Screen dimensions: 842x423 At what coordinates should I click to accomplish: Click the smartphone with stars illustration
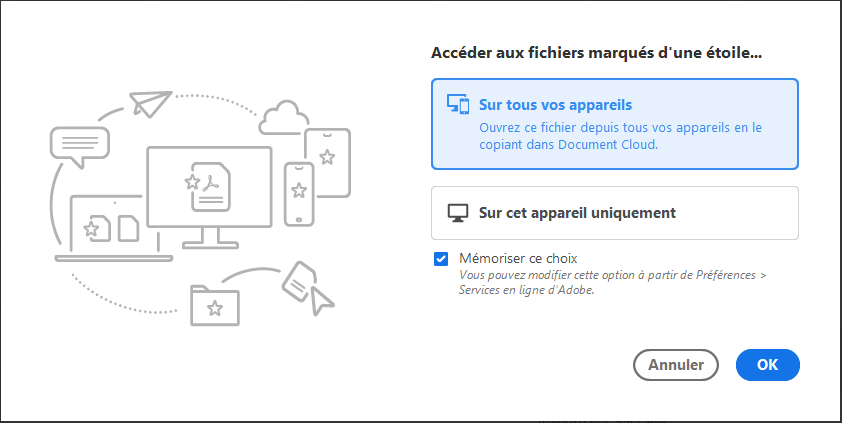(x=299, y=193)
